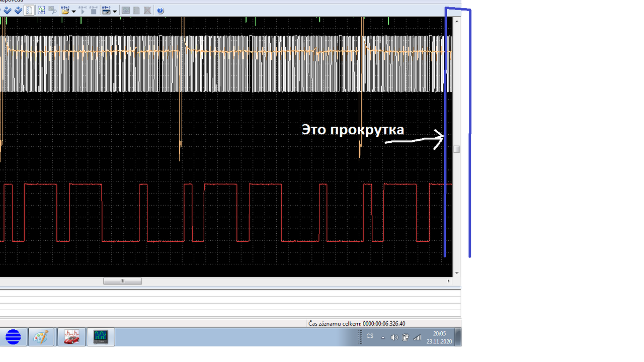Click the horizontal scrollbar thumb below the waveform
The width and height of the screenshot is (644, 362).
coord(122,281)
